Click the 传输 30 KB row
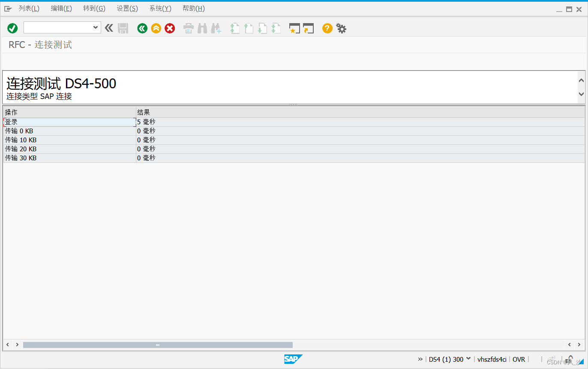588x369 pixels. [x=294, y=158]
